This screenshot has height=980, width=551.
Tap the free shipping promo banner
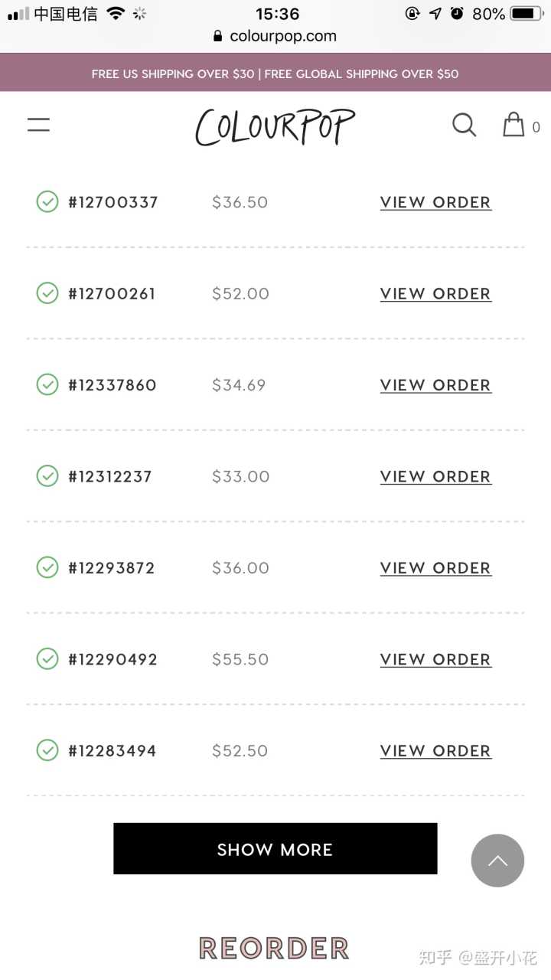coord(275,73)
